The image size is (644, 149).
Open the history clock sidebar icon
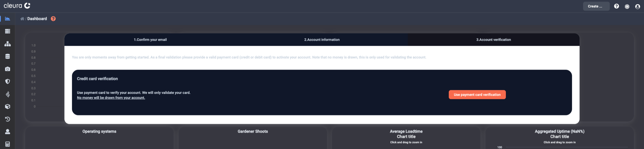tap(7, 119)
